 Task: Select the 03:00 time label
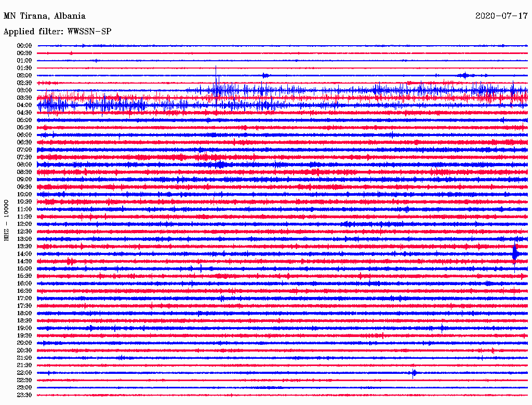24,90
